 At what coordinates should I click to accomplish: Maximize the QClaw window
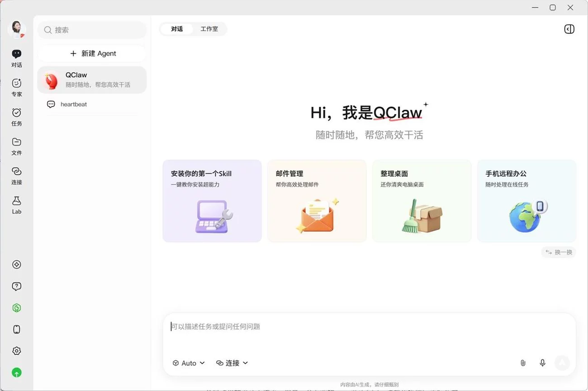(x=553, y=8)
